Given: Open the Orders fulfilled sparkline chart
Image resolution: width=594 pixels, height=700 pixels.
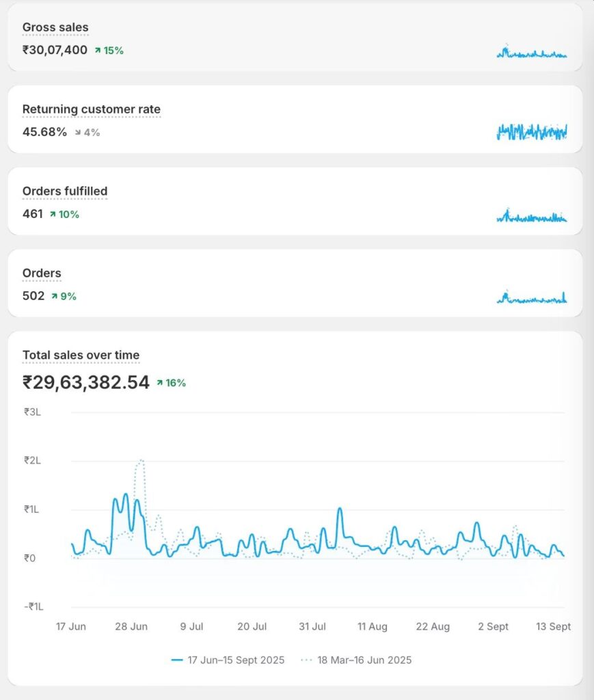Looking at the screenshot, I should tap(531, 216).
